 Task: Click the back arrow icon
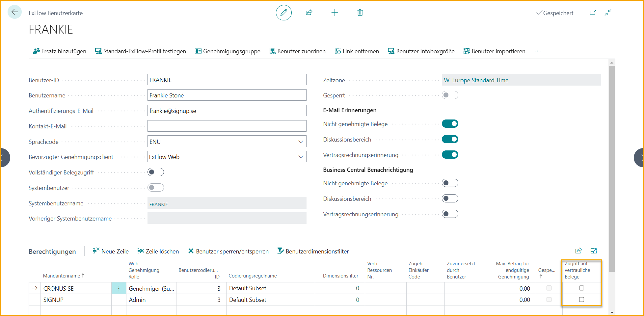click(x=14, y=13)
